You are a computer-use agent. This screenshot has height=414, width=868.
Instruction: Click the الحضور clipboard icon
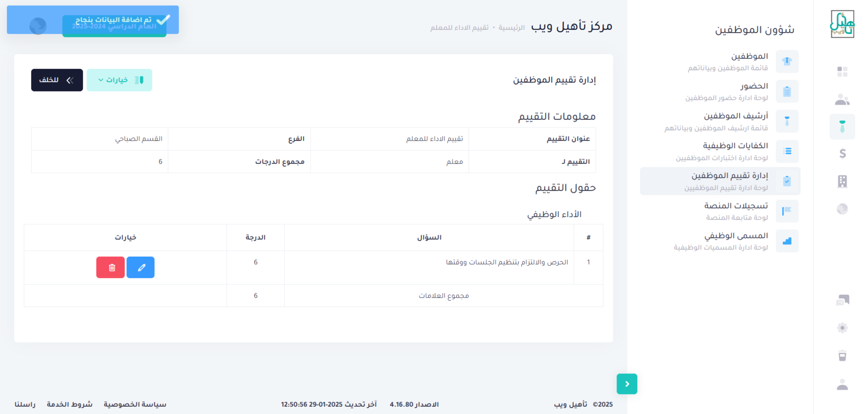coord(787,91)
